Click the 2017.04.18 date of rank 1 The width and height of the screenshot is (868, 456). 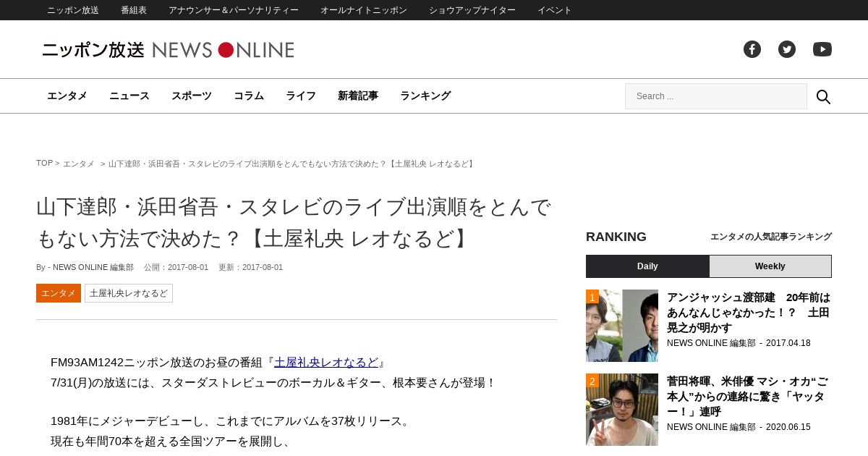click(788, 343)
